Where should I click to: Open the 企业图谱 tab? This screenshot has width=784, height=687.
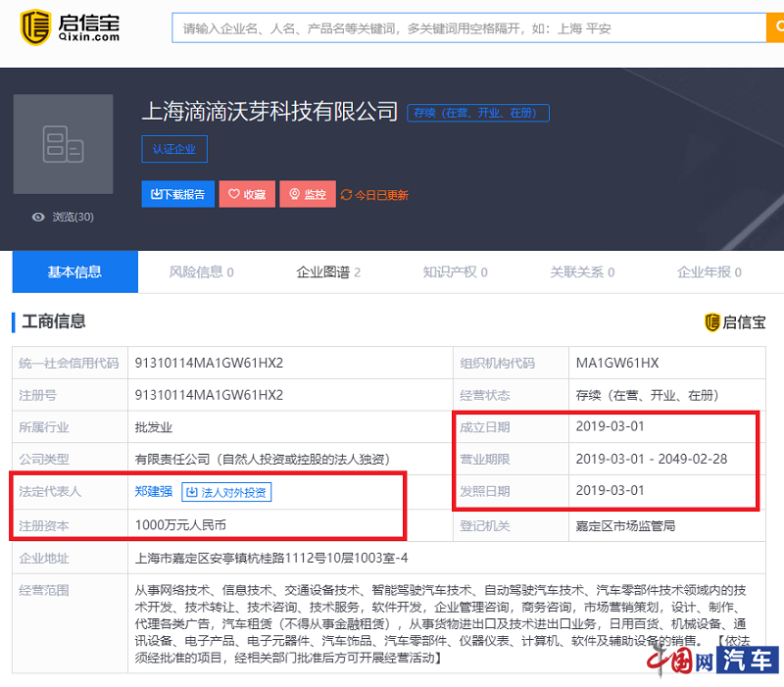328,272
